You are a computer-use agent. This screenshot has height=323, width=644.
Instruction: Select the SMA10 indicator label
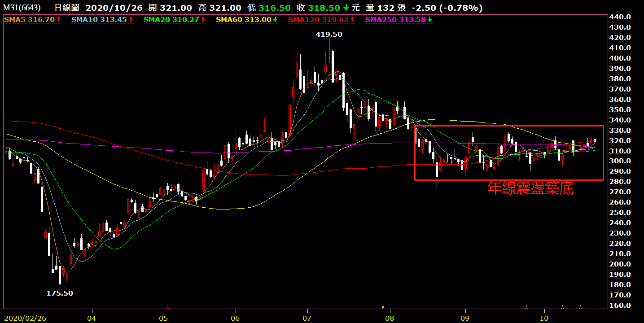pos(99,20)
